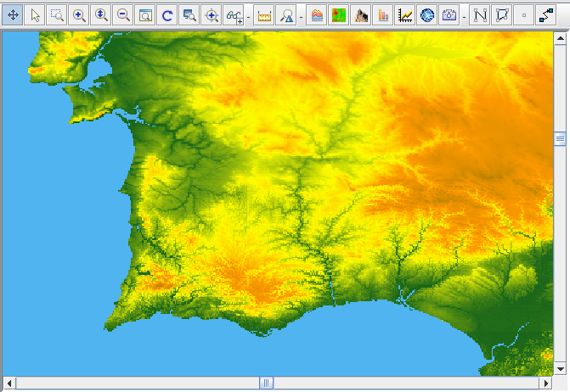Click the horizontal scrollbar thumb
This screenshot has height=392, width=570.
point(266,384)
